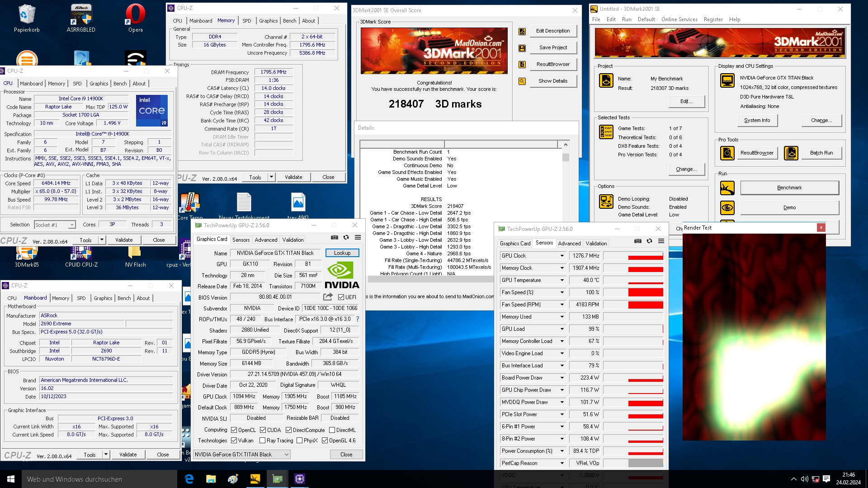This screenshot has height=488, width=868.
Task: Launch the Opera browser desktop icon
Action: pos(135,18)
